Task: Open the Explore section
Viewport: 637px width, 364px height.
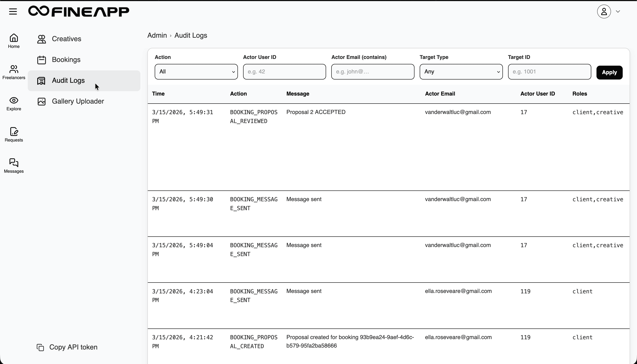Action: point(14,104)
